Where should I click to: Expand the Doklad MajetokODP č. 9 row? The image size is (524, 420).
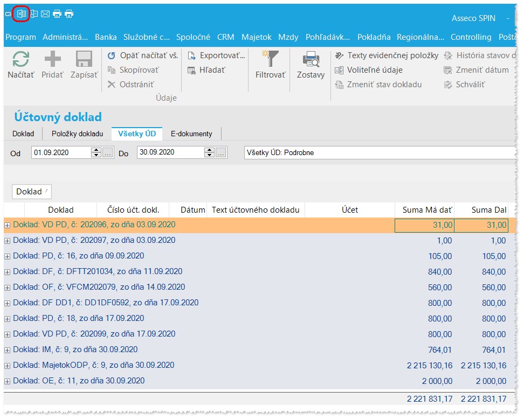coord(7,366)
